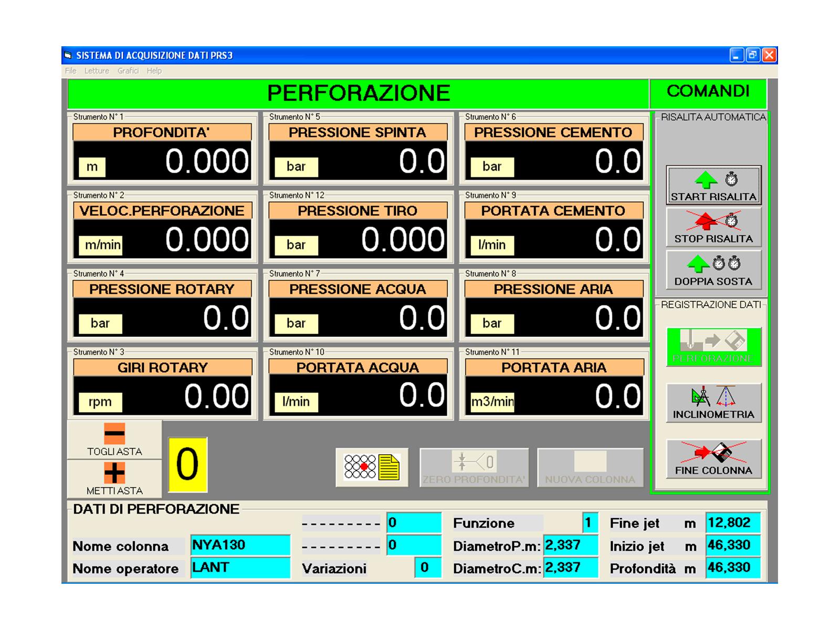Close the PRS3 window
This screenshot has height=630, width=840.
coord(769,55)
